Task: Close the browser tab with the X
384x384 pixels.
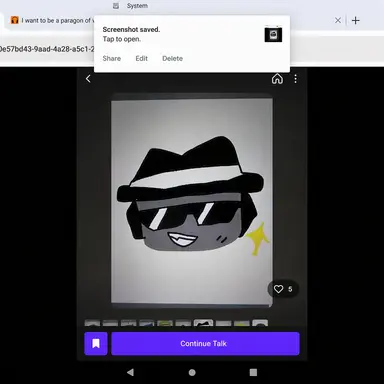Action: point(338,20)
